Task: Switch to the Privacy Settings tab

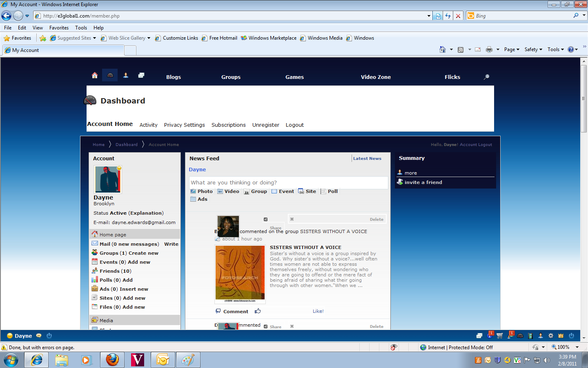Action: click(x=184, y=125)
